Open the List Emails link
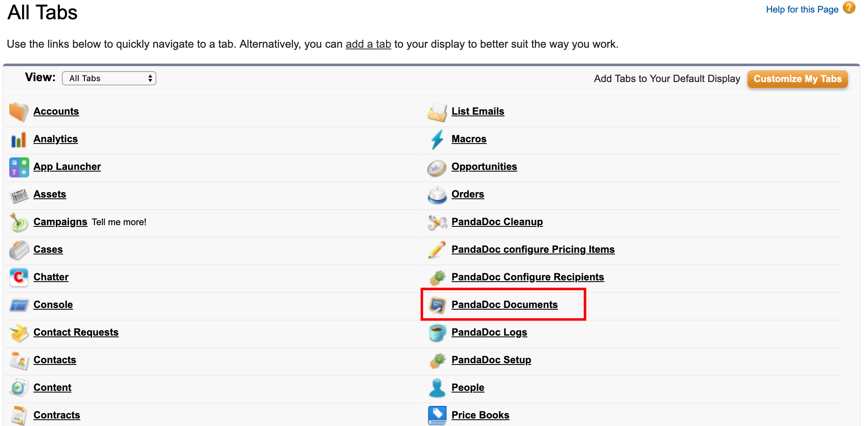Screen dimensions: 868x426 point(478,111)
